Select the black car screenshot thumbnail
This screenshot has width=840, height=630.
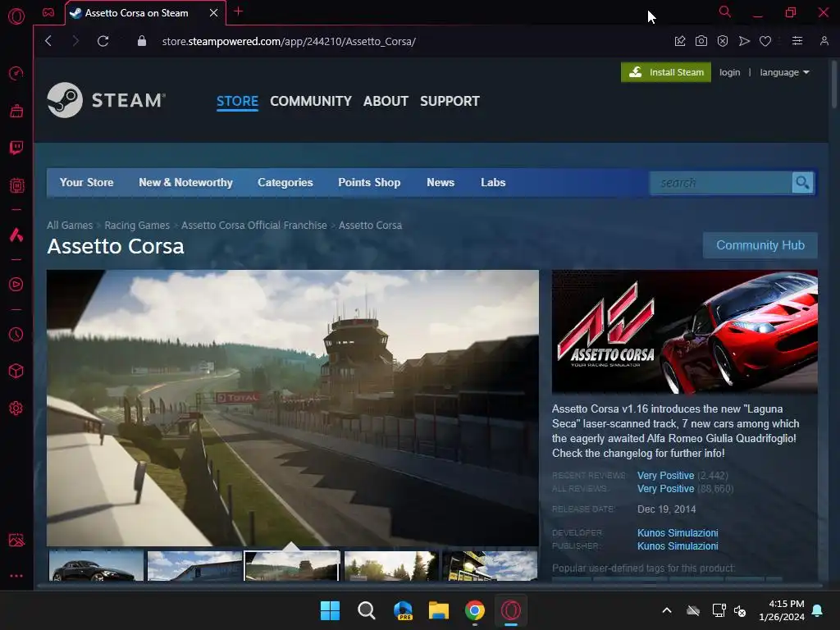click(97, 566)
